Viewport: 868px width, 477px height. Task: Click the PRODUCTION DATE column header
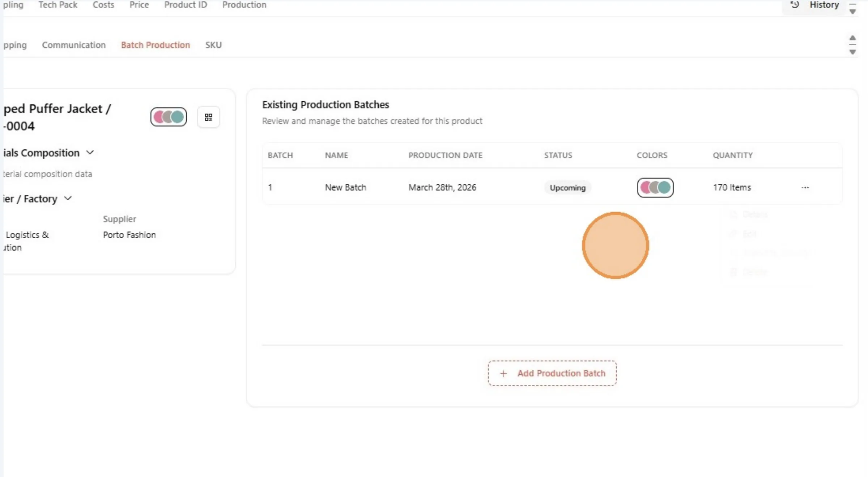pos(445,155)
